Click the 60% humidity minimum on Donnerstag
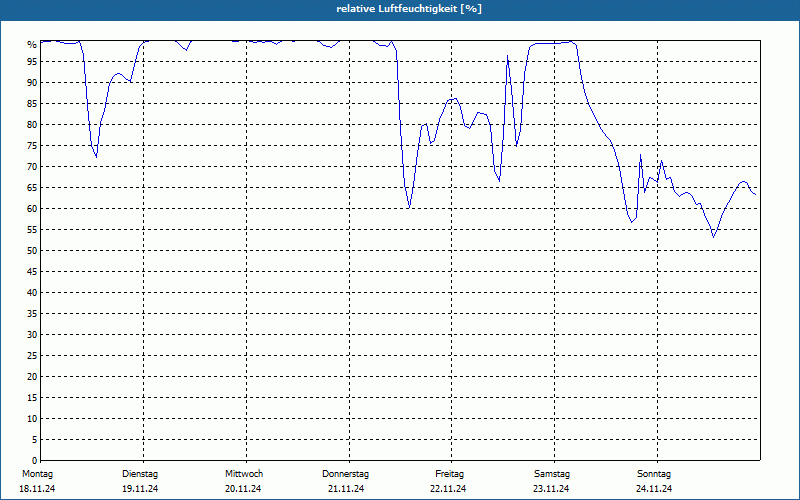Image resolution: width=800 pixels, height=500 pixels. [409, 208]
